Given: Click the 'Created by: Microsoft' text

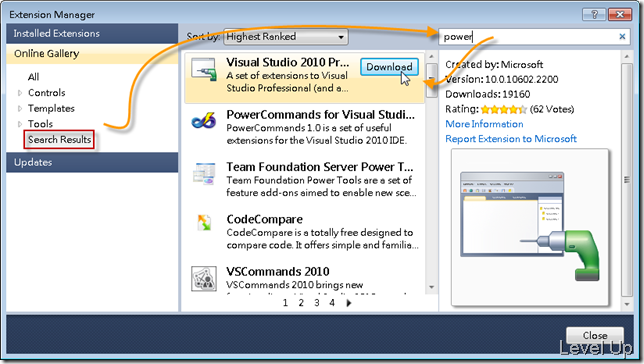Looking at the screenshot, I should 494,65.
